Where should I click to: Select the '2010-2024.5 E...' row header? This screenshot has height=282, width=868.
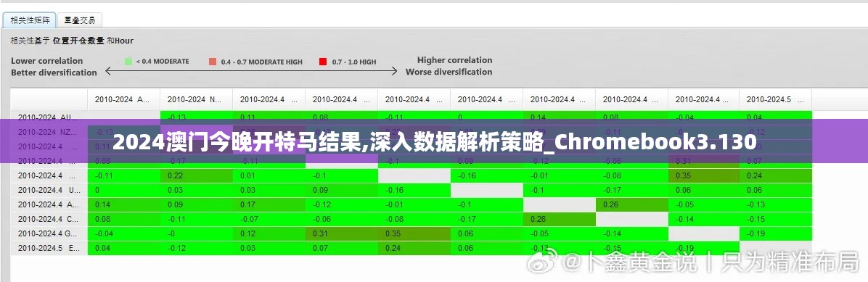(49, 248)
